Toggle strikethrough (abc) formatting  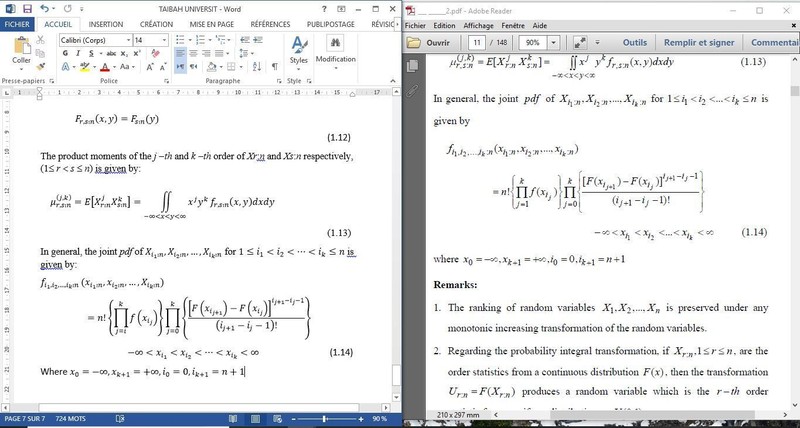(x=111, y=53)
